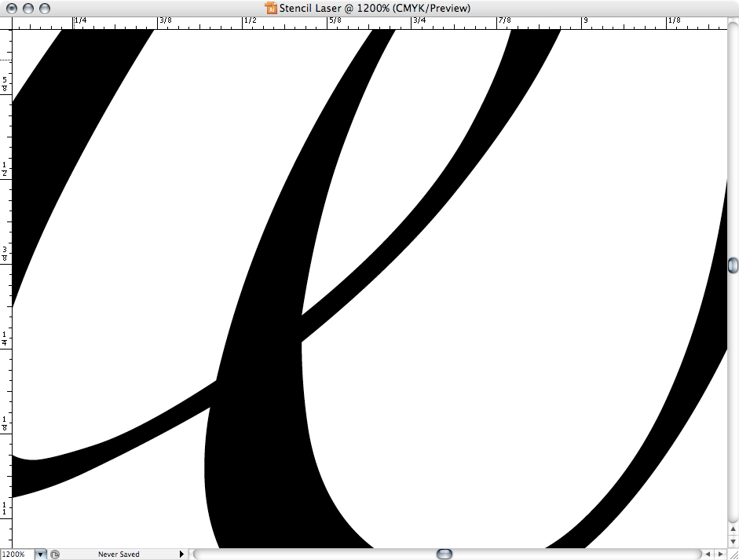
Task: Click the 3/4 mark on horizontal ruler
Action: pyautogui.click(x=419, y=20)
